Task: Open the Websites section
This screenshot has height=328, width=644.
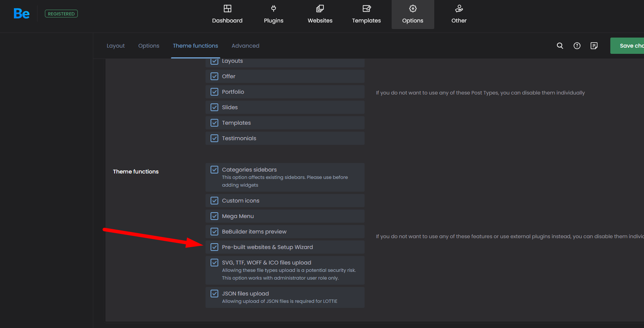Action: tap(320, 14)
